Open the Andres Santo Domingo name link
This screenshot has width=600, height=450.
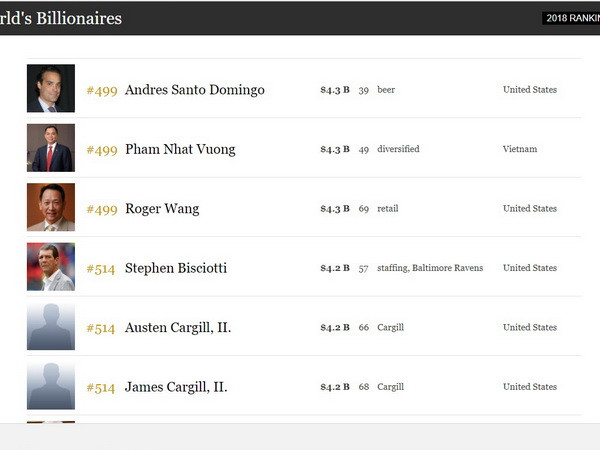pos(194,90)
